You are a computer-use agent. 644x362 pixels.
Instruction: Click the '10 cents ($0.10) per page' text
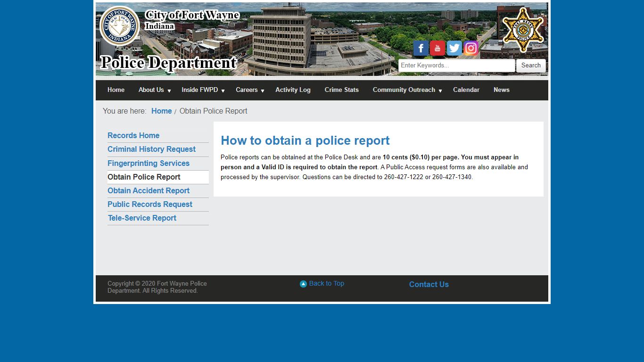coord(421,157)
